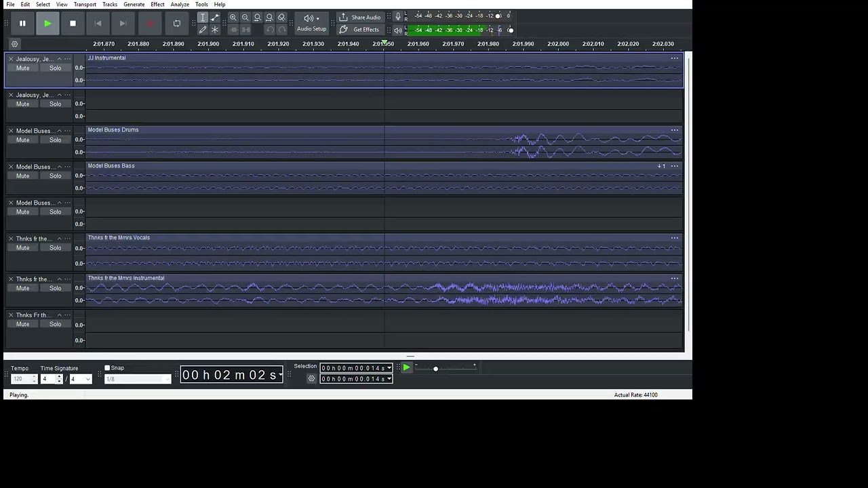Toggle the Loop playback button

(x=177, y=24)
